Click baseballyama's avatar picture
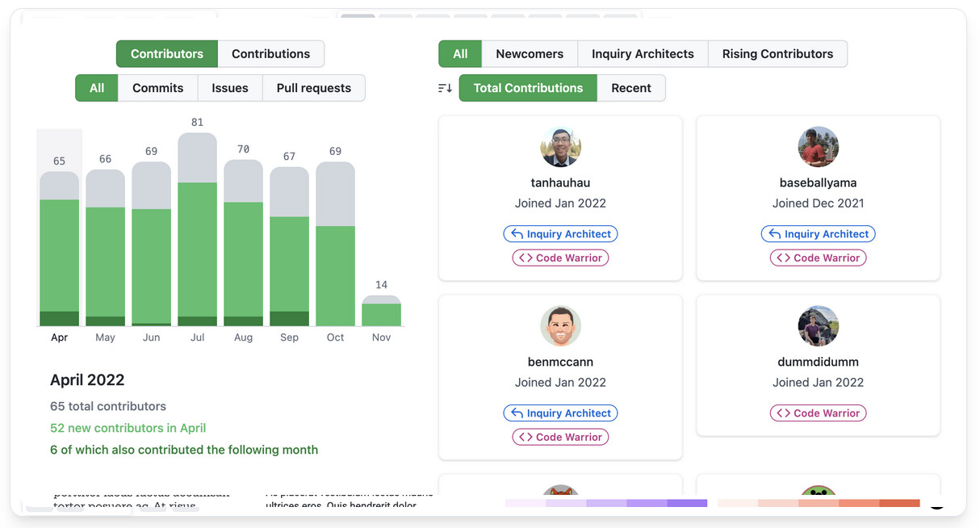 [818, 147]
